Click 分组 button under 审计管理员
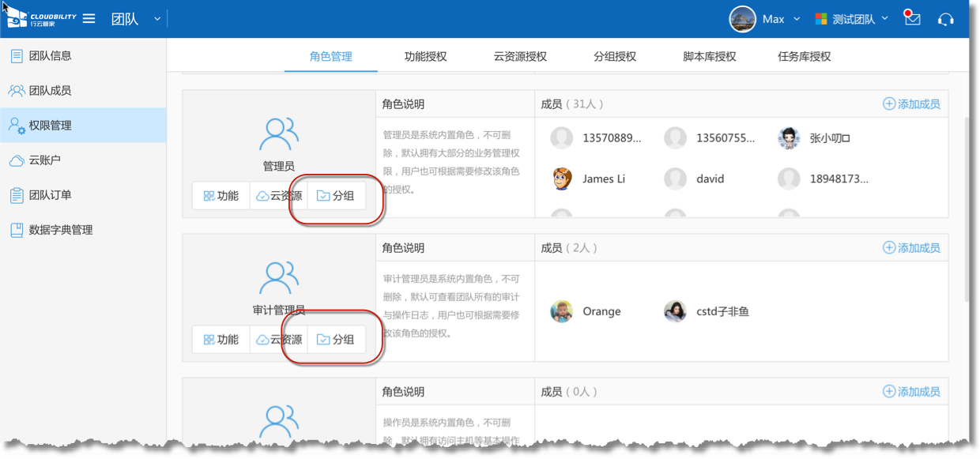Screen dimensions: 980x459 336,340
